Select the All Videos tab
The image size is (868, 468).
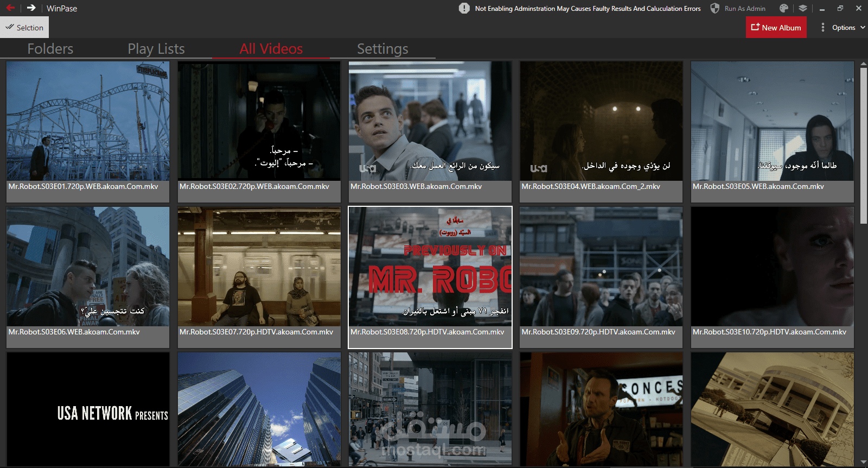(x=271, y=49)
